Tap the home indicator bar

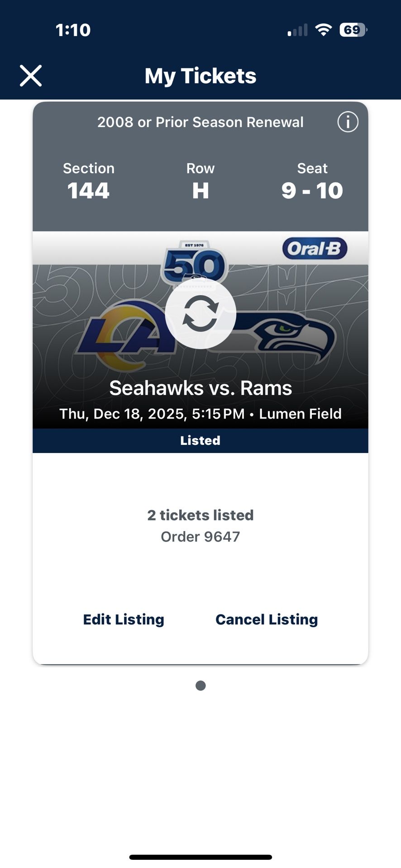[x=200, y=857]
